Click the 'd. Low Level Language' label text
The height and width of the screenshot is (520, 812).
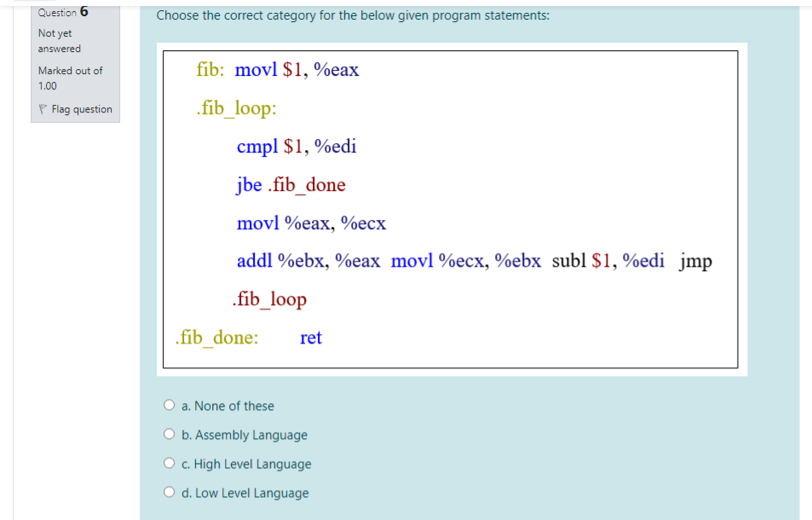click(245, 493)
